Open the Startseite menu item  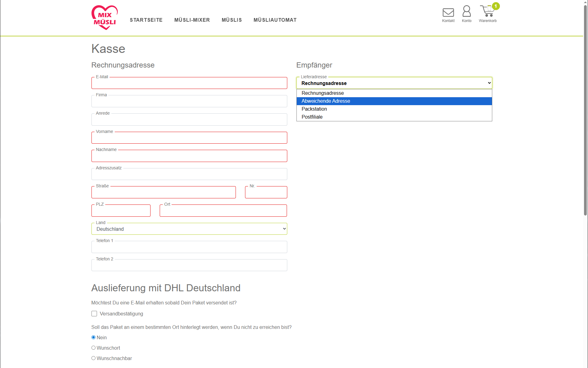tap(146, 20)
